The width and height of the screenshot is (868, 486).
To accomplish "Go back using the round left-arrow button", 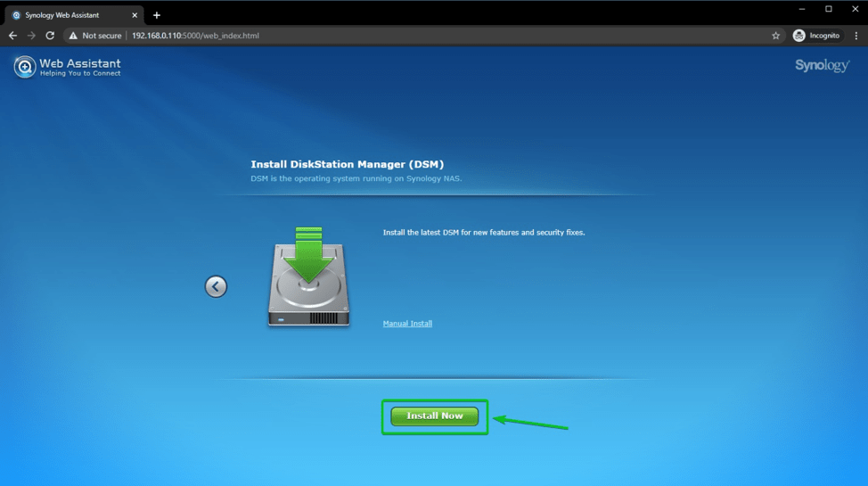I will tap(216, 286).
